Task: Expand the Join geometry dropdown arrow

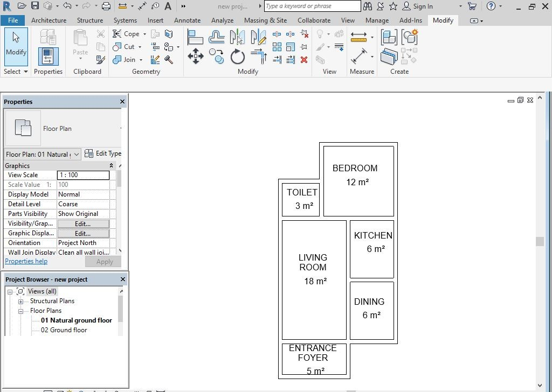Action: tap(141, 60)
